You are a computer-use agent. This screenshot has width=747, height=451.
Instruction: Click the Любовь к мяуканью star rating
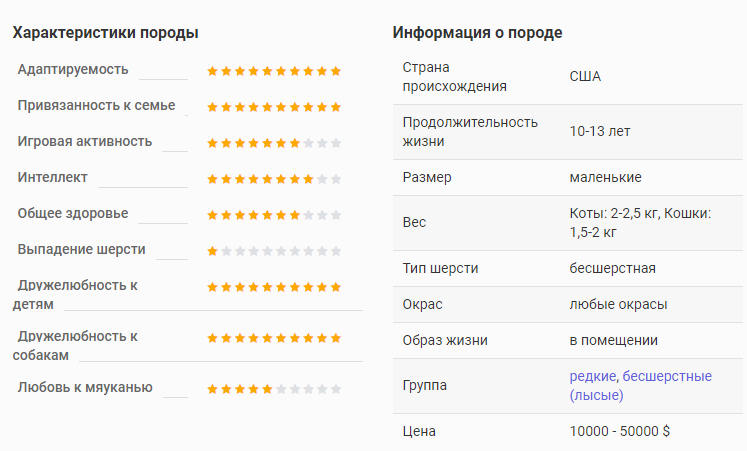click(274, 389)
